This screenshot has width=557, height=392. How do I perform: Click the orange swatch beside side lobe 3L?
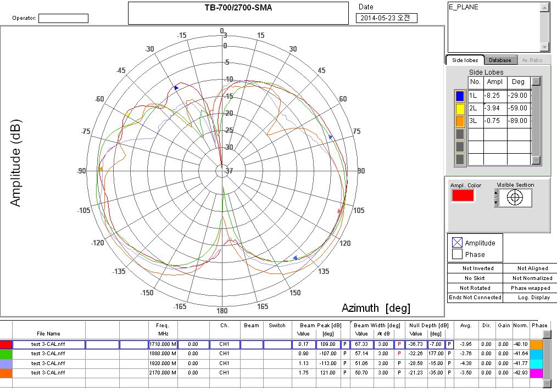[x=460, y=121]
